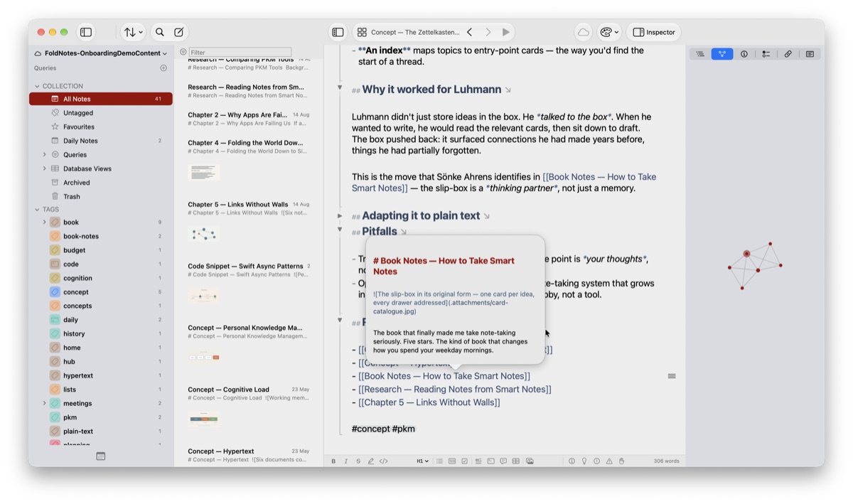Open note Chapter 5 — Links Without Walls
Viewport: 853px width, 504px height.
click(249, 222)
